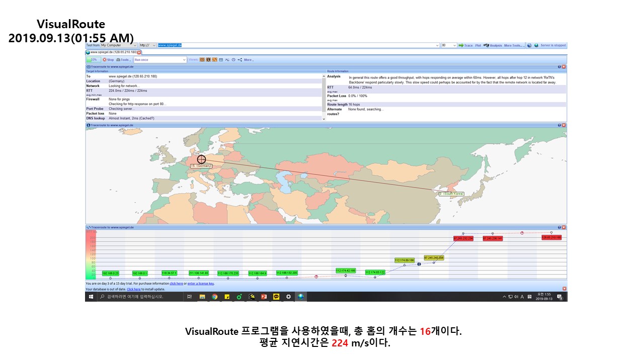Expand the address history dropdown arrow
This screenshot has height=362, width=644.
click(x=437, y=45)
